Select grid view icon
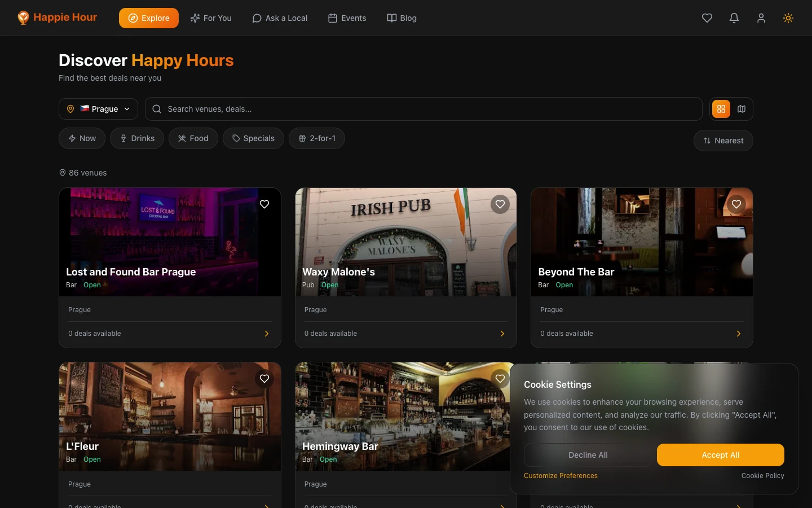 click(721, 109)
